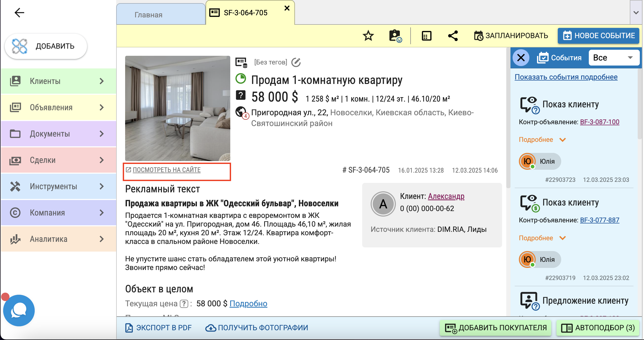Click ДОБАВИТЬ ПОКУПАТЕЛЯ button
644x340 pixels.
click(x=495, y=328)
